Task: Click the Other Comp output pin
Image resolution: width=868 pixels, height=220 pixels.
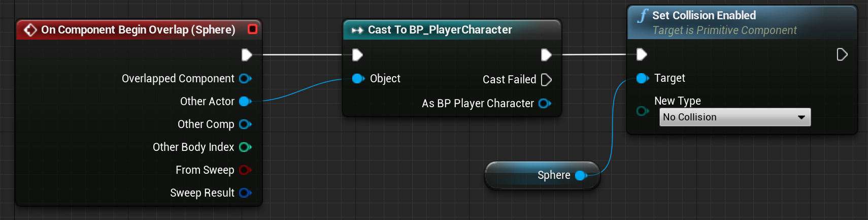Action: coord(245,124)
